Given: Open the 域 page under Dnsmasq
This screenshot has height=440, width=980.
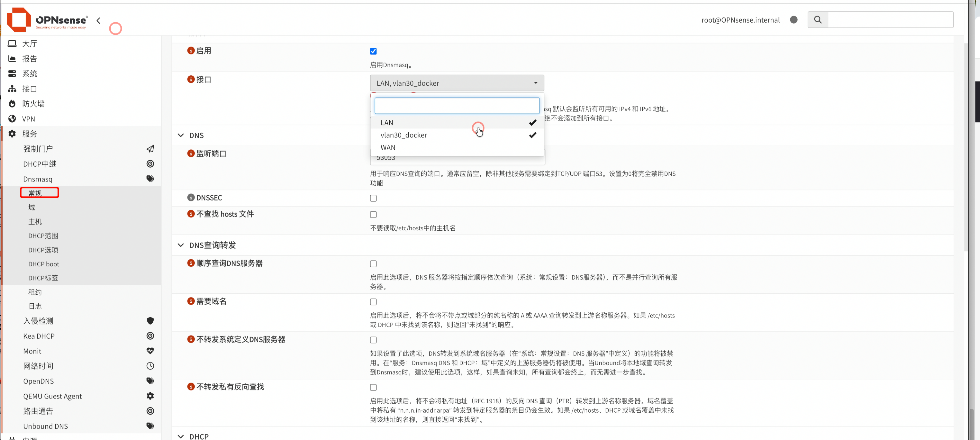Looking at the screenshot, I should click(32, 207).
